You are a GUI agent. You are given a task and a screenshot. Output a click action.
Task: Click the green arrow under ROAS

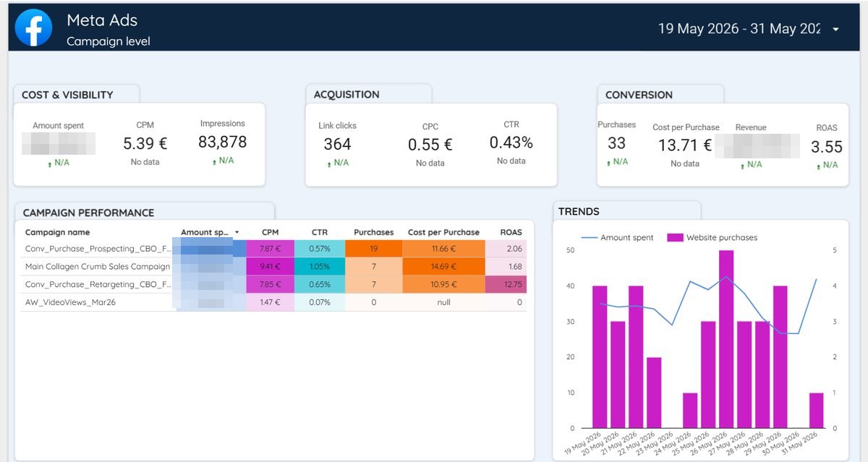(x=820, y=166)
